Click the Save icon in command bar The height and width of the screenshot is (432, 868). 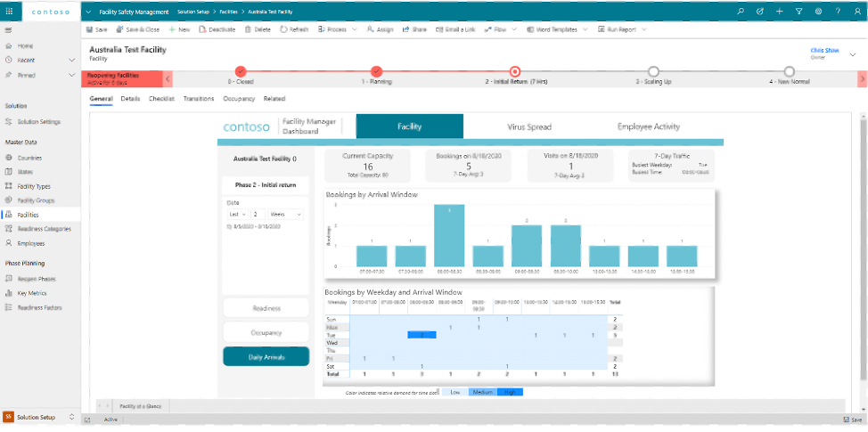[x=90, y=29]
